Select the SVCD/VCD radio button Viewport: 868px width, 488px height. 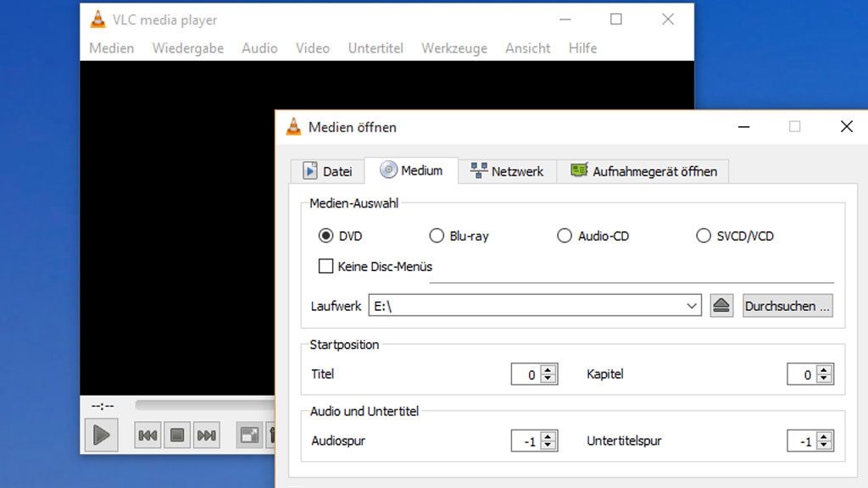703,236
